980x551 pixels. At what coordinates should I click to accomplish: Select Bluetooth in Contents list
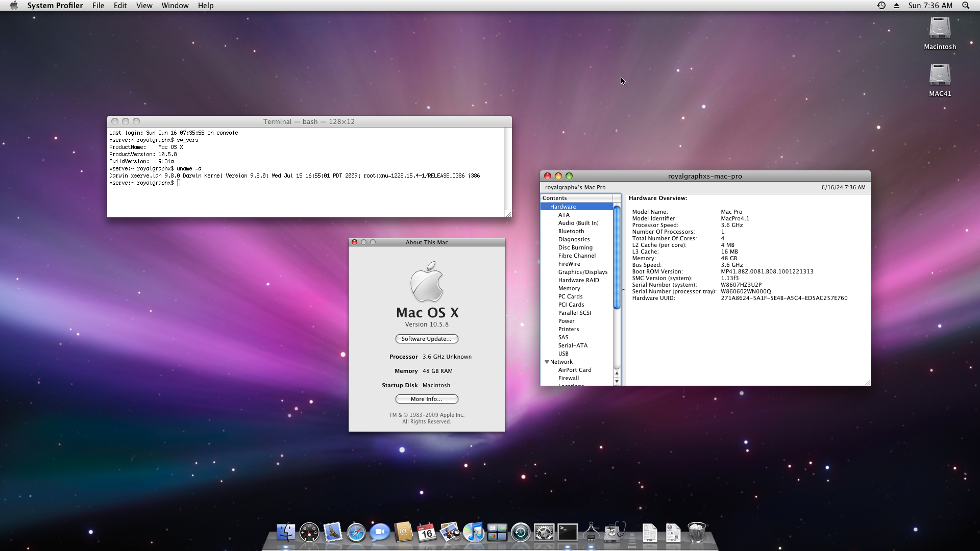(571, 231)
